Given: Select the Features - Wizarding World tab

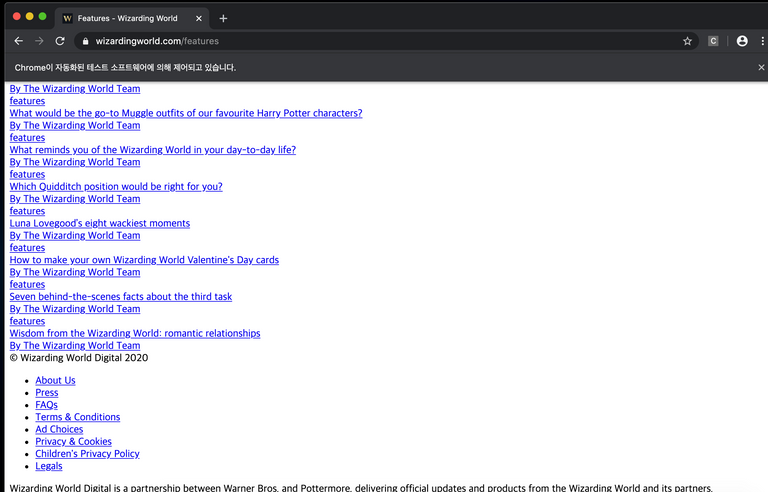Looking at the screenshot, I should (132, 18).
